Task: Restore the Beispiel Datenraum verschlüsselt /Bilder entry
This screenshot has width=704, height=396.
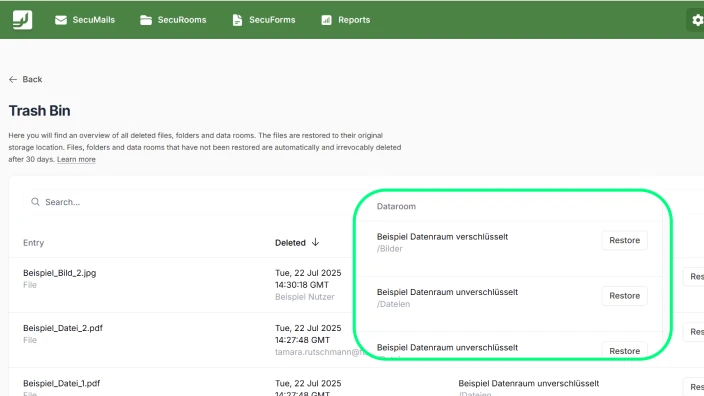Action: pos(625,241)
